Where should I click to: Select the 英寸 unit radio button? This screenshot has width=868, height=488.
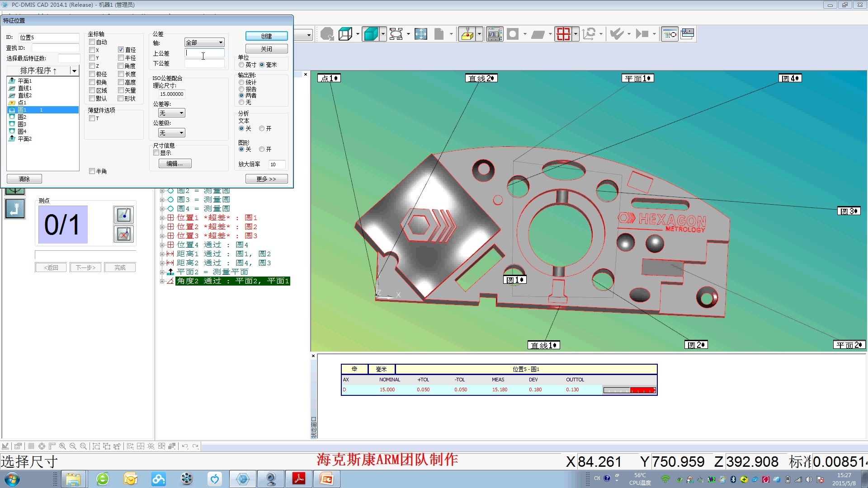(242, 65)
